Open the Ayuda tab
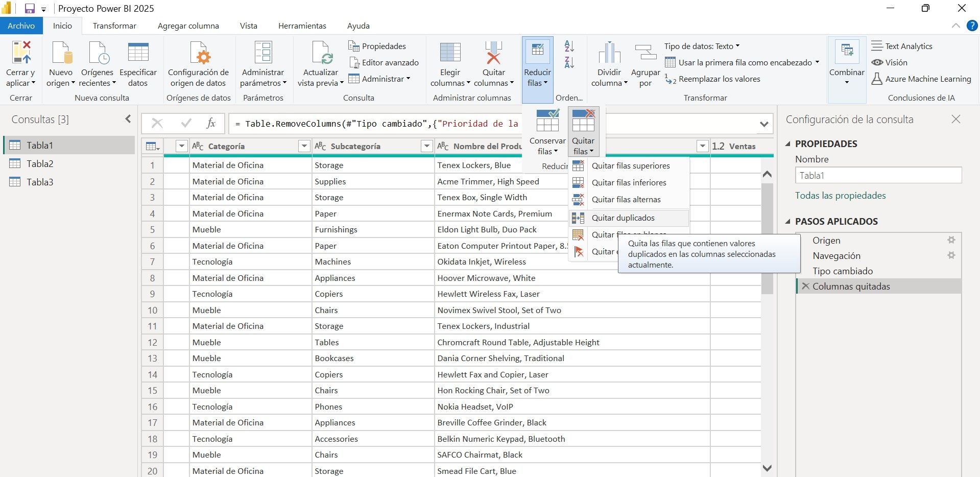Image resolution: width=980 pixels, height=477 pixels. pos(358,26)
